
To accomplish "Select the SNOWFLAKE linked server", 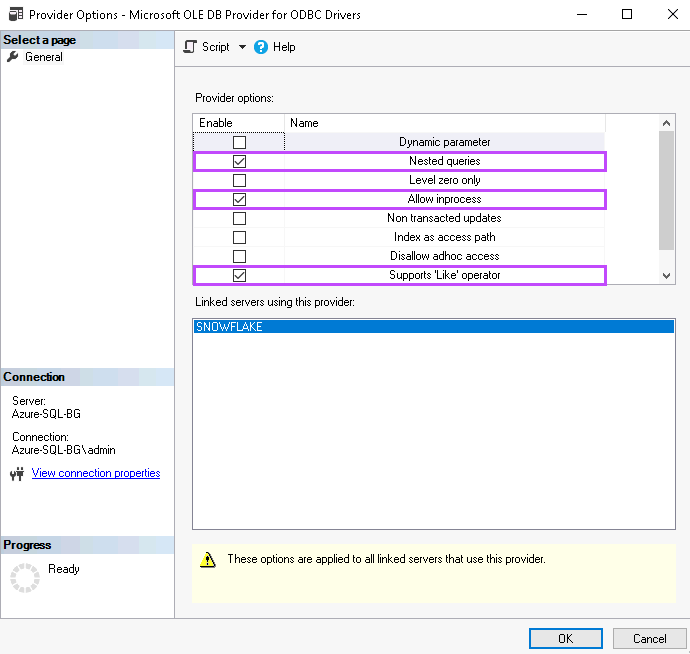I will [x=433, y=327].
